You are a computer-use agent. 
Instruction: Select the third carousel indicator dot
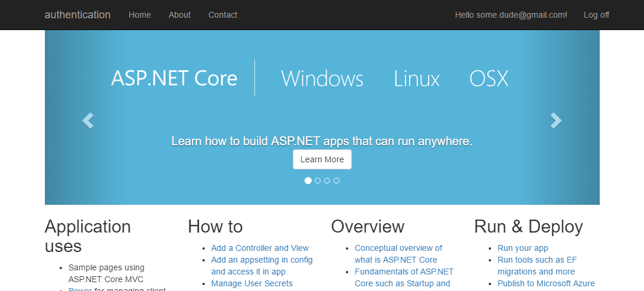click(327, 181)
